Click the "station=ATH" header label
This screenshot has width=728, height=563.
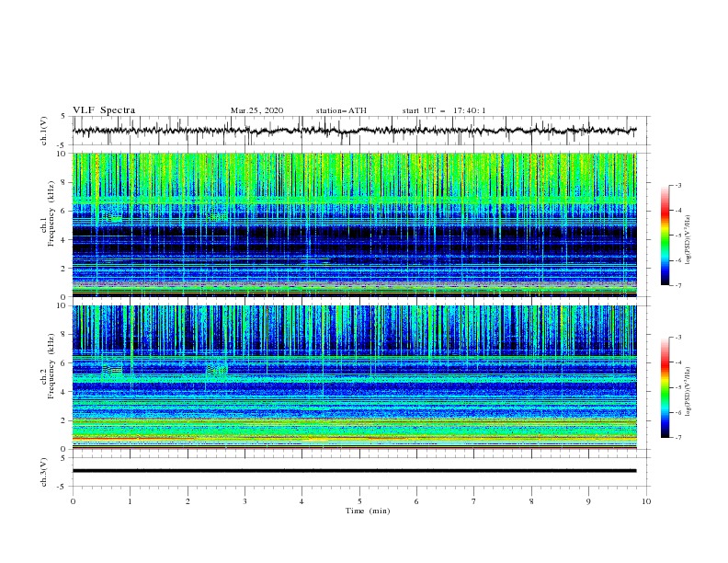(341, 110)
